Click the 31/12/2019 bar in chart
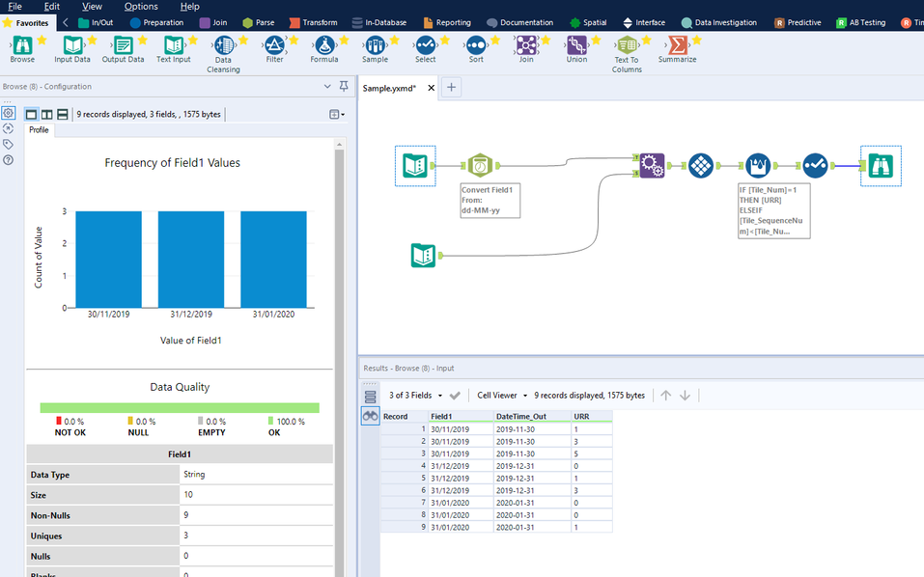The image size is (924, 577). (191, 259)
